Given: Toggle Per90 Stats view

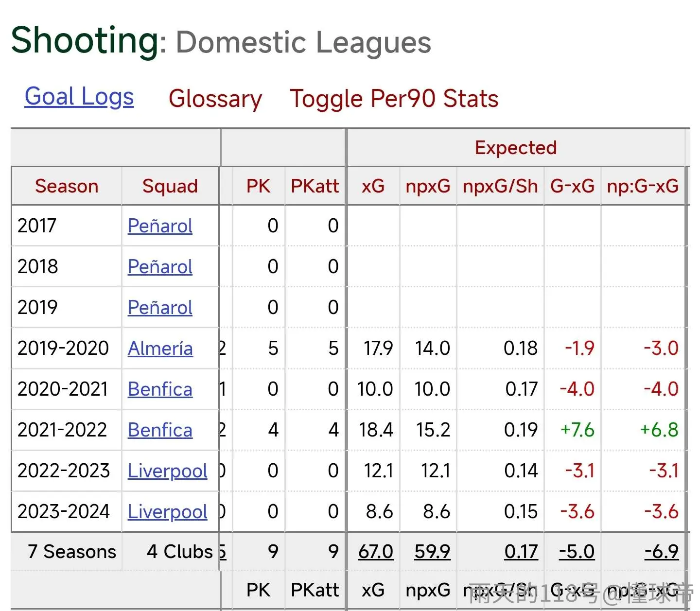Looking at the screenshot, I should [x=394, y=99].
